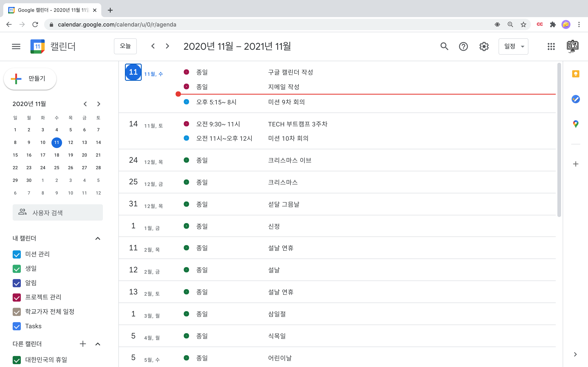
Task: Open the Google Keep side panel icon
Action: point(575,74)
